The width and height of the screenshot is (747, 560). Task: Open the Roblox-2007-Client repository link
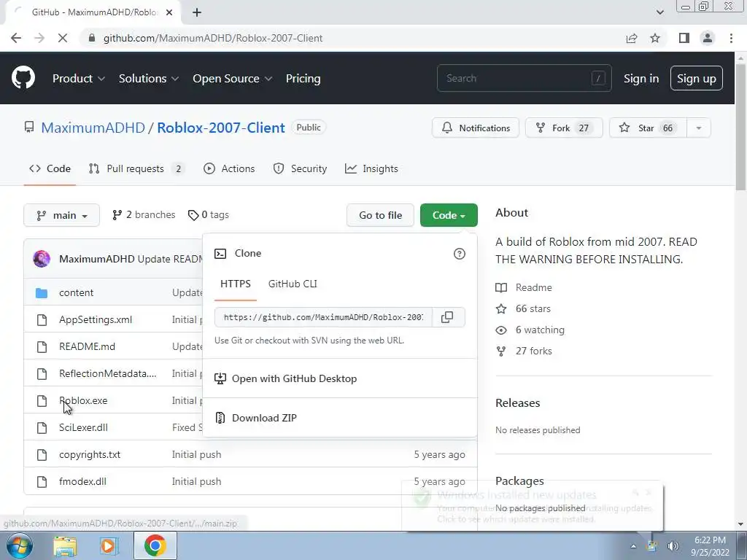pyautogui.click(x=221, y=128)
